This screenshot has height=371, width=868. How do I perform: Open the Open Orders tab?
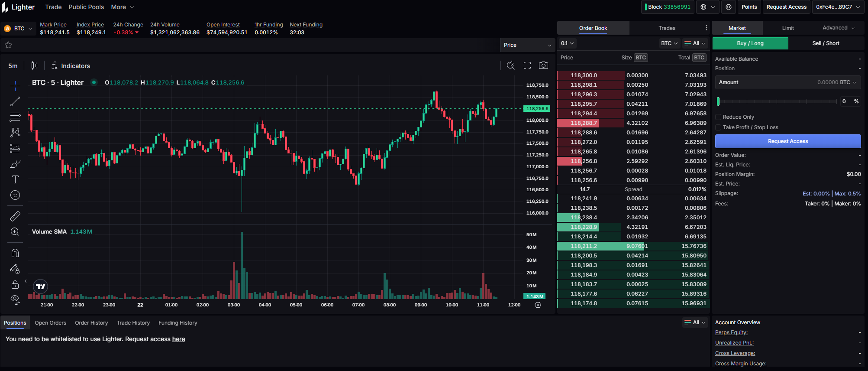pyautogui.click(x=51, y=323)
